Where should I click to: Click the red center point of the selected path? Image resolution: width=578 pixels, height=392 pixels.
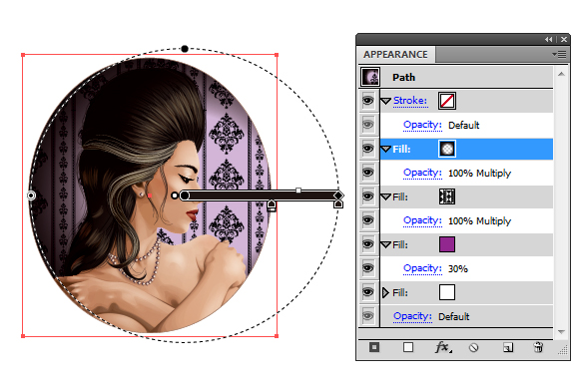(150, 196)
